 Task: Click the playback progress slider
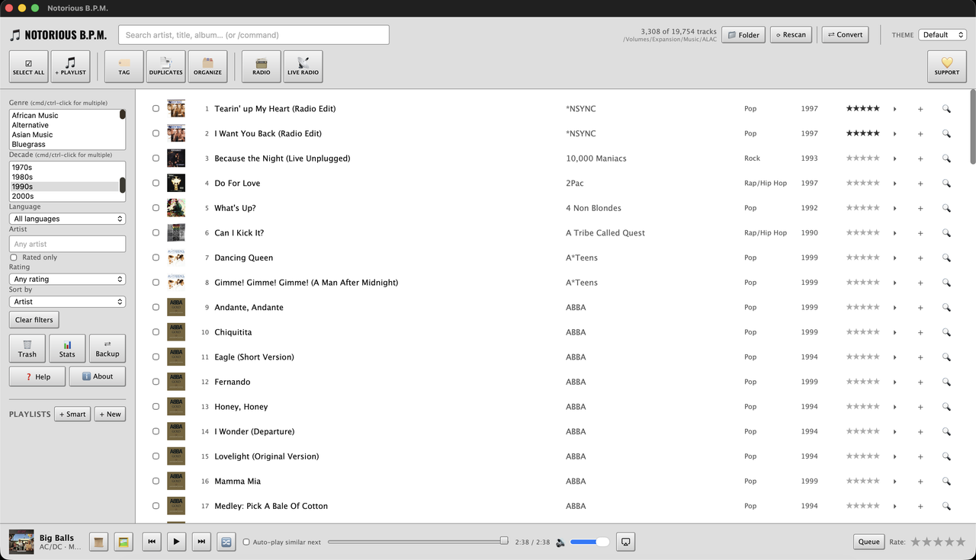pyautogui.click(x=417, y=542)
